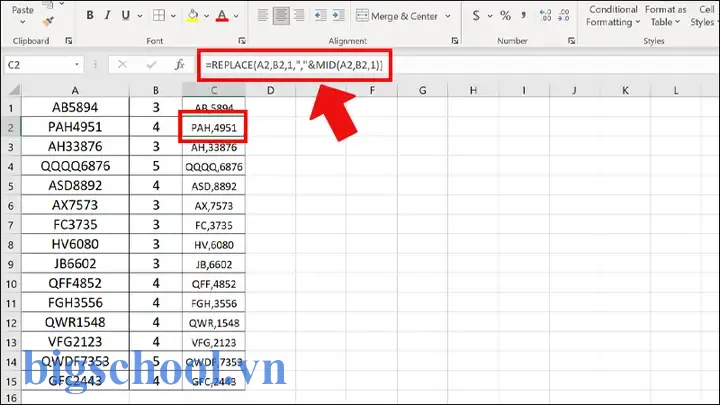
Task: Select cell with result ASD,8892
Action: point(214,186)
